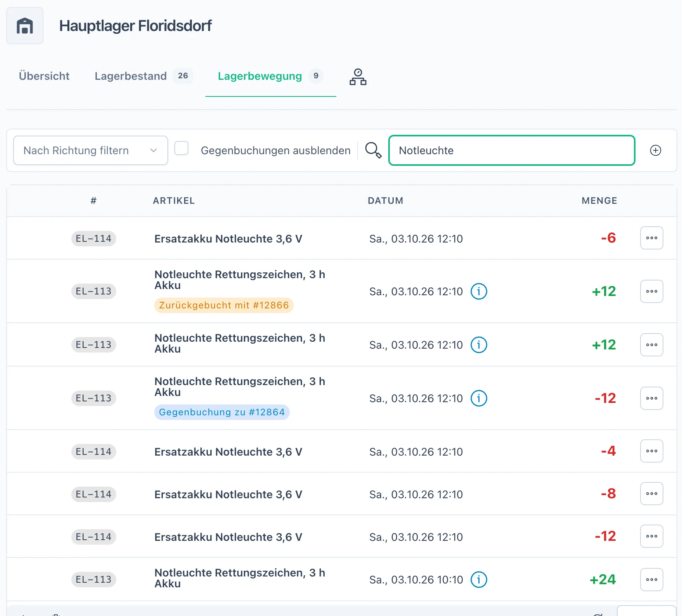This screenshot has width=682, height=616.
Task: Click the Gegenbuchung zu #12864 badge
Action: pos(222,412)
